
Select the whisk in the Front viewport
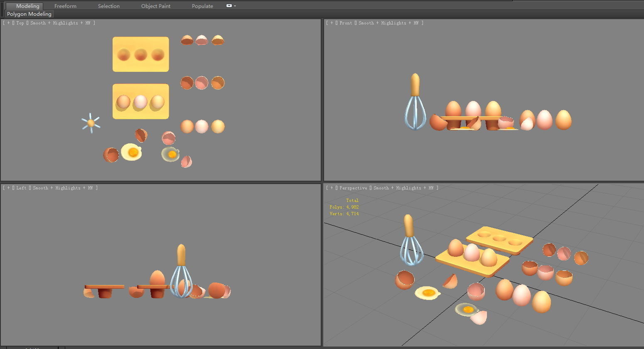(415, 102)
